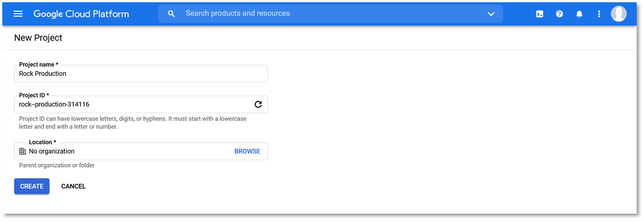Click the Location No organization field

coord(141,151)
